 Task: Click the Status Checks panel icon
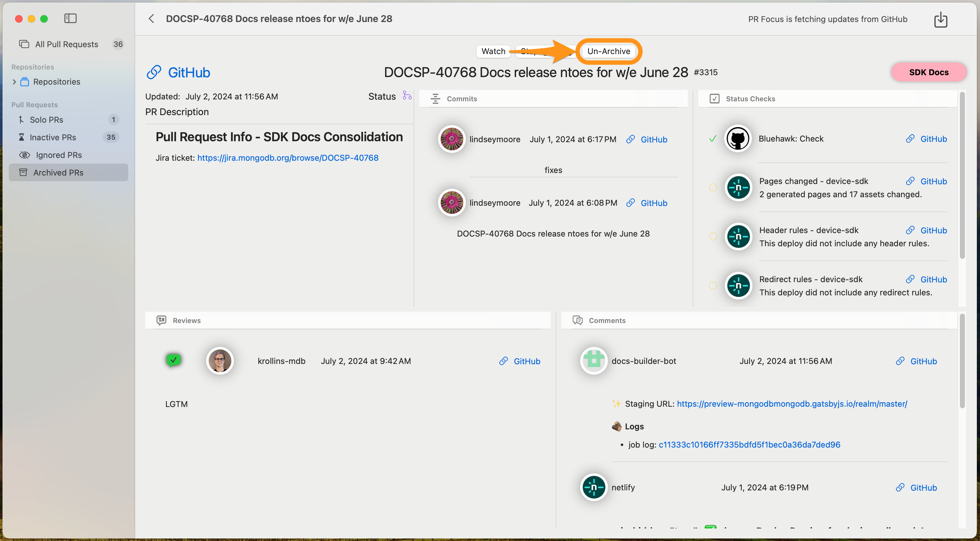click(x=714, y=98)
